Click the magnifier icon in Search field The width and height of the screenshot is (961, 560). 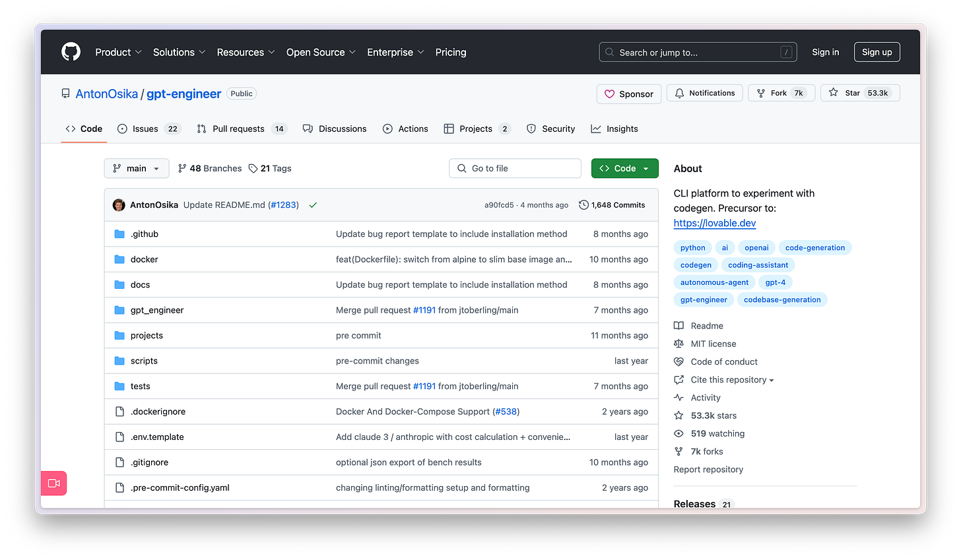(609, 52)
